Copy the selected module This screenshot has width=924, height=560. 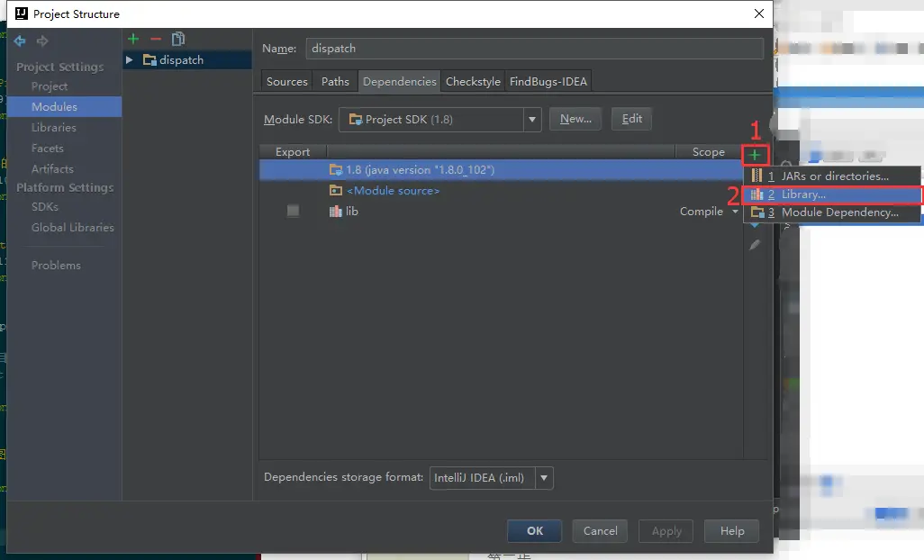(x=178, y=39)
